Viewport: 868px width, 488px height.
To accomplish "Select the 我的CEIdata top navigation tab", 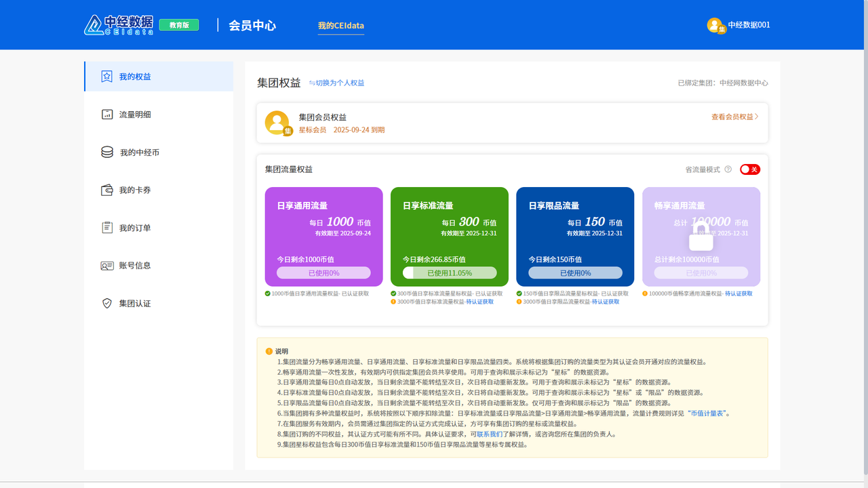I will tap(341, 26).
